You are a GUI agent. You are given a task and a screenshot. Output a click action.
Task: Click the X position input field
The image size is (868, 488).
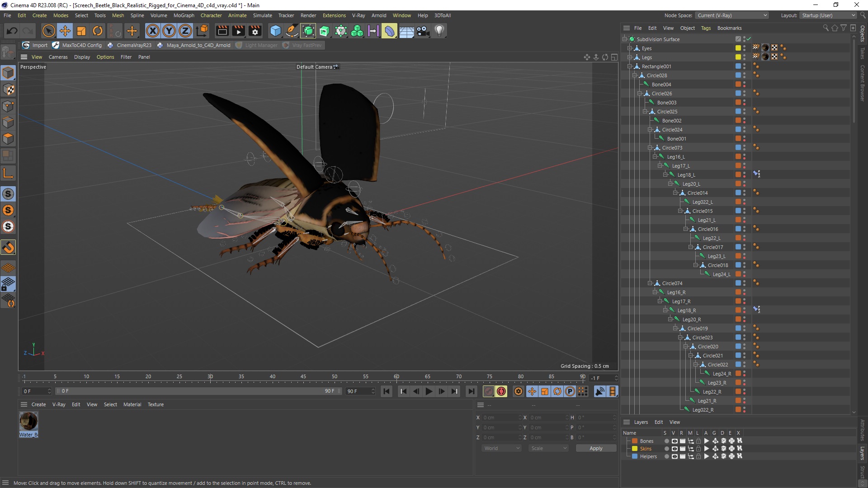[x=501, y=418]
